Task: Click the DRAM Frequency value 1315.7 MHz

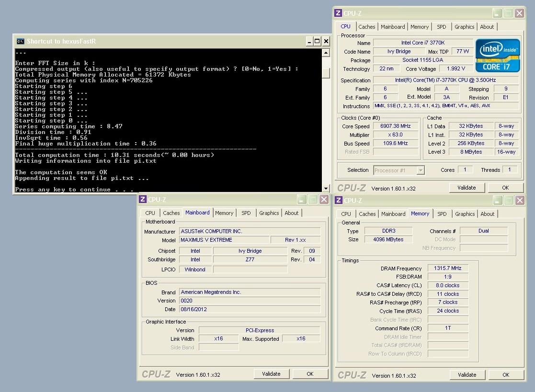Action: point(448,268)
